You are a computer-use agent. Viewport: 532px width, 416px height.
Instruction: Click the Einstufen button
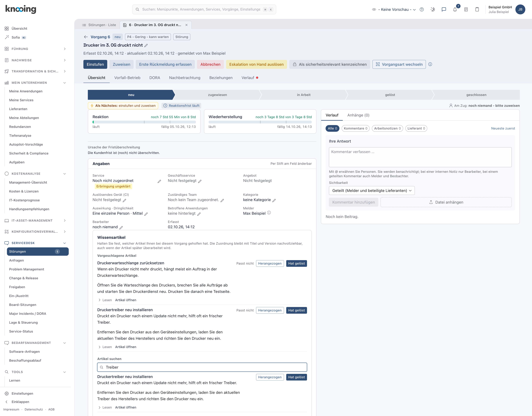[95, 64]
